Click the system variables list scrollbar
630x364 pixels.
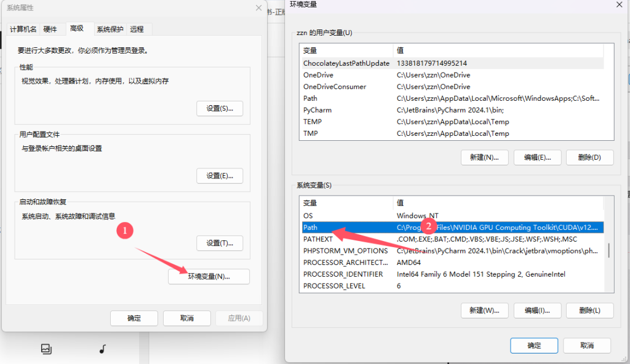(x=609, y=250)
